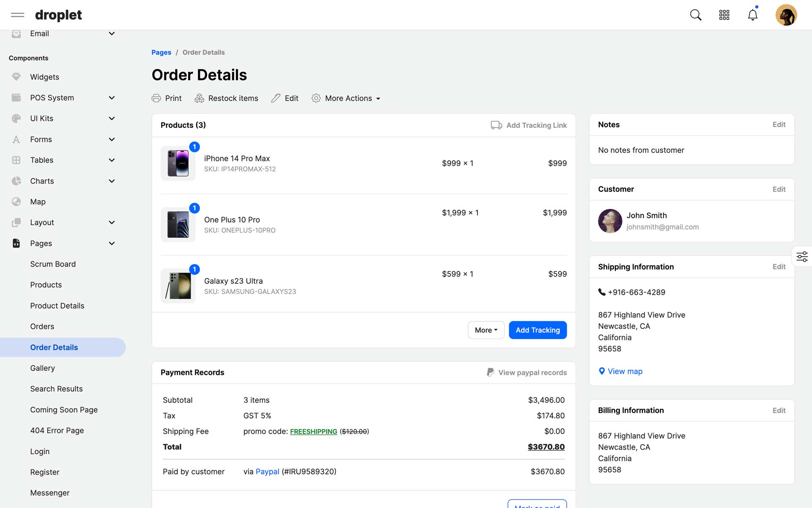Toggle the hamburger sidebar menu
The height and width of the screenshot is (508, 812).
(17, 15)
